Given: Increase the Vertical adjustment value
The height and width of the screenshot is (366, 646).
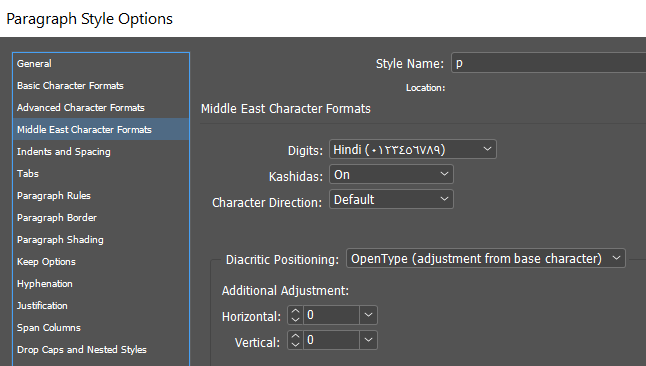Looking at the screenshot, I should 295,336.
